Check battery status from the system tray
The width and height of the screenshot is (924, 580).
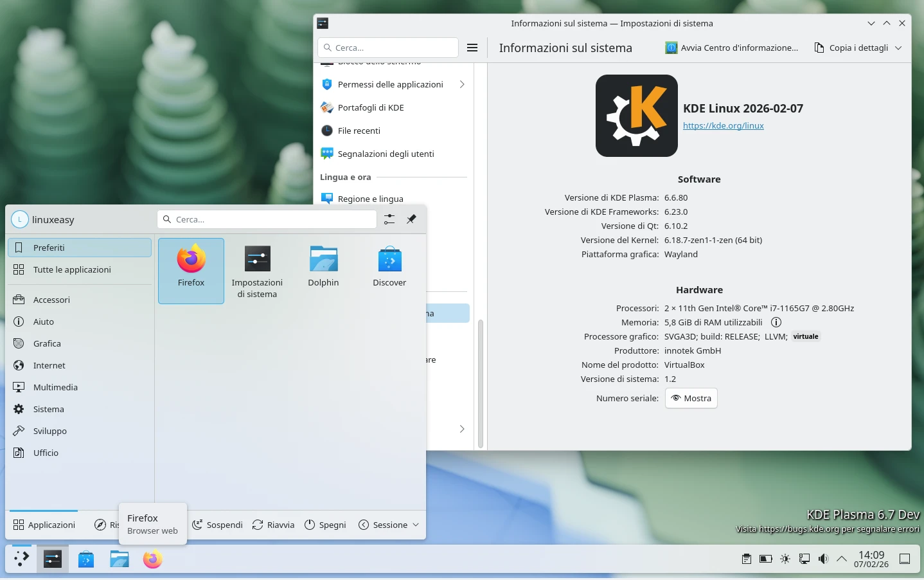tap(765, 559)
